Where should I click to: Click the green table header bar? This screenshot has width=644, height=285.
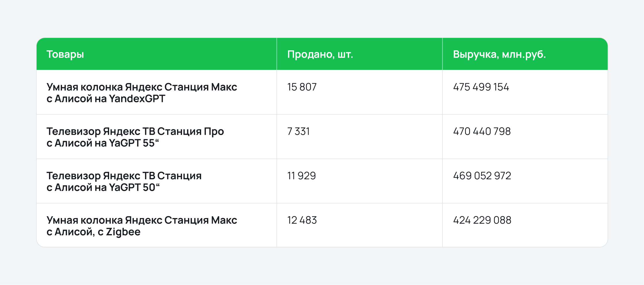click(x=322, y=54)
